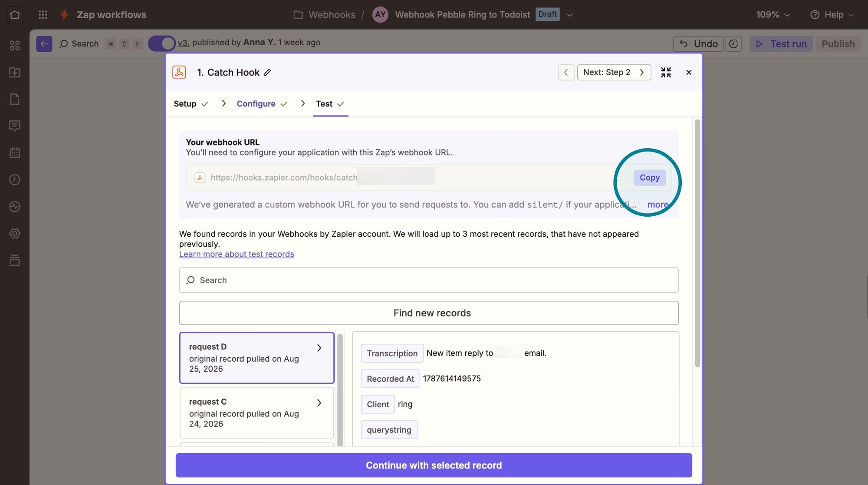Screen dimensions: 868x485
Task: Switch to the Configure tab
Action: [x=262, y=104]
